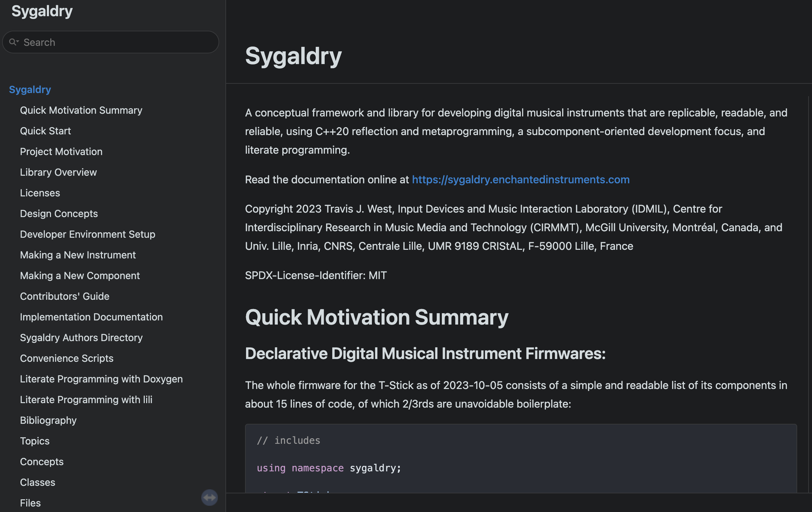Open Quick Motivation Summary in sidebar
The width and height of the screenshot is (812, 512).
click(81, 110)
